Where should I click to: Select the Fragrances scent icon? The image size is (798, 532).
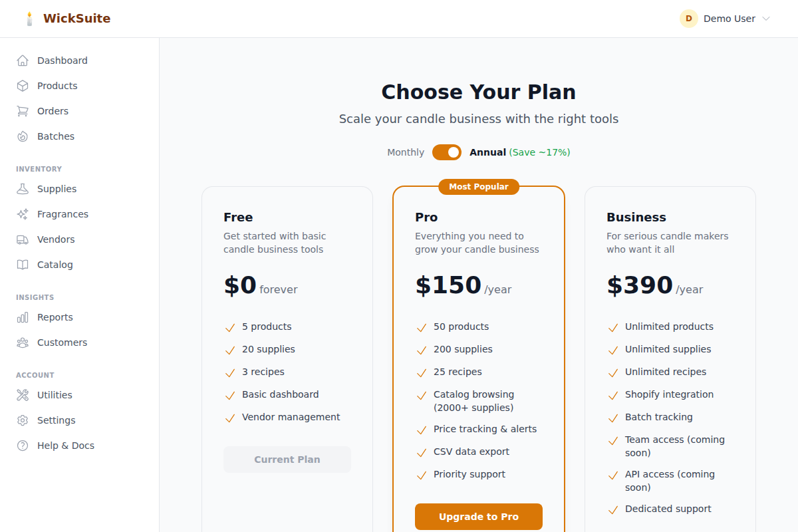pos(23,213)
